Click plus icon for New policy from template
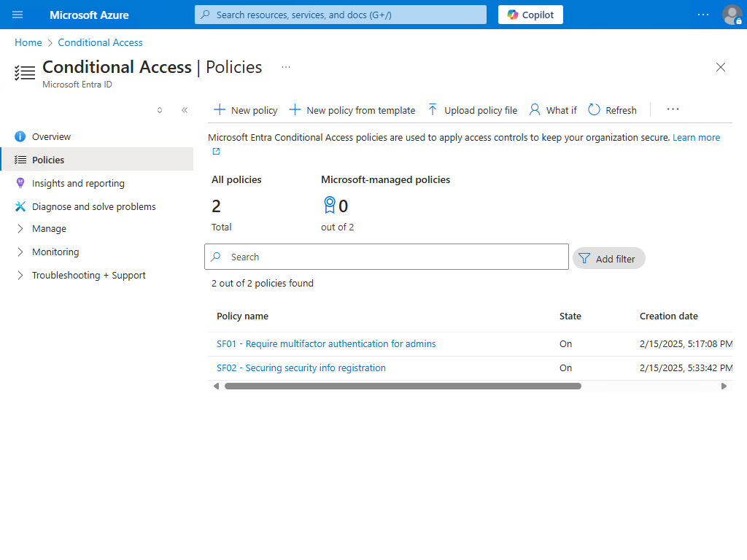The height and width of the screenshot is (560, 747). (295, 110)
